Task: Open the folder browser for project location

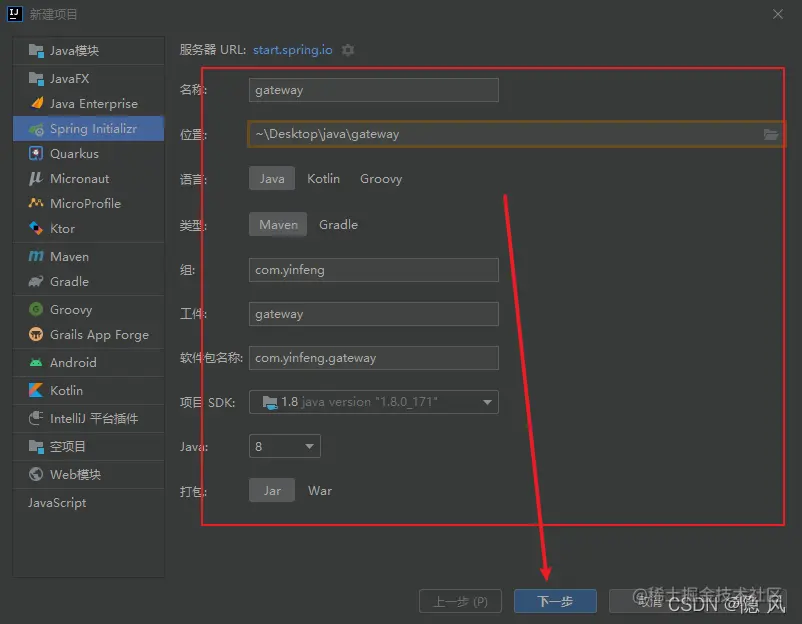Action: coord(771,134)
